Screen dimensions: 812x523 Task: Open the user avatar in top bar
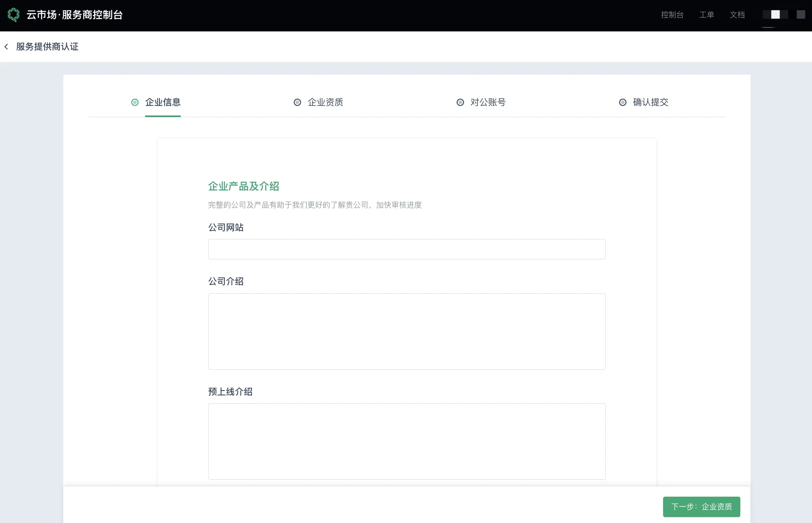tap(784, 15)
